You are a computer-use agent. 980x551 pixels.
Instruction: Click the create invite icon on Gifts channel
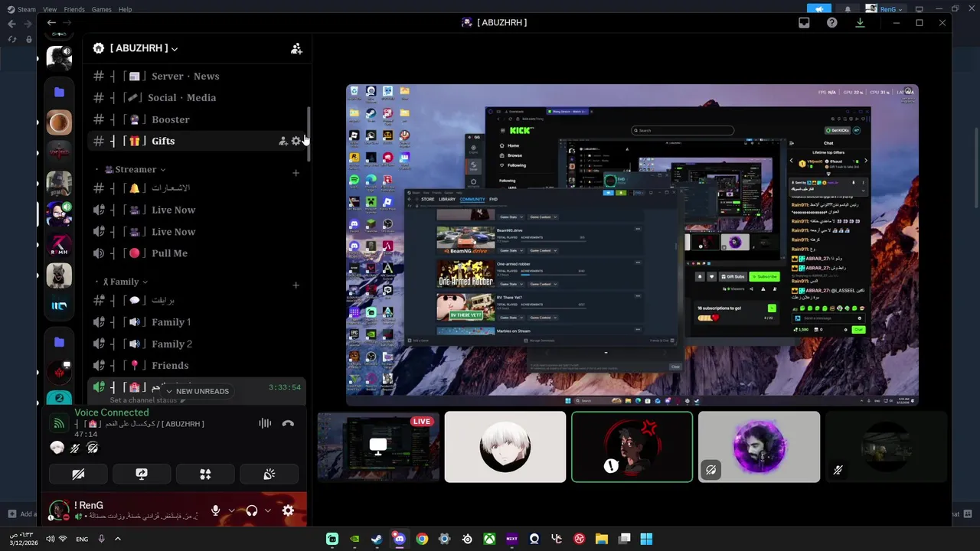(x=283, y=141)
